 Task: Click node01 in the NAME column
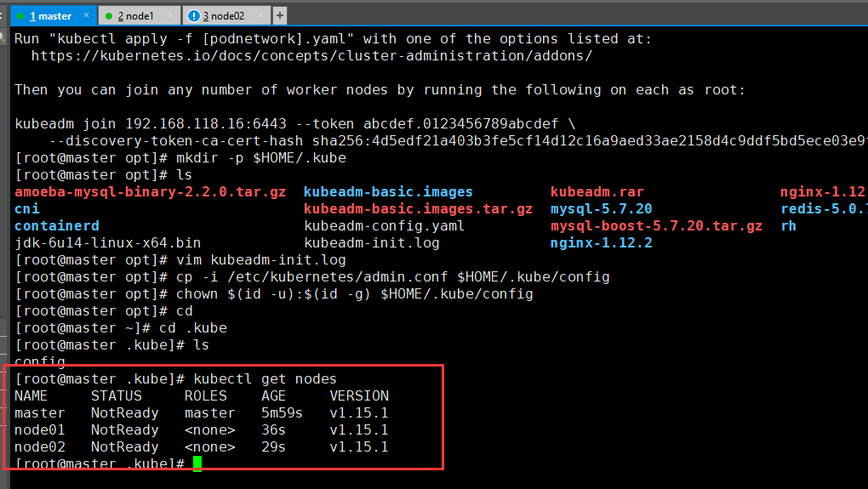[x=39, y=429]
